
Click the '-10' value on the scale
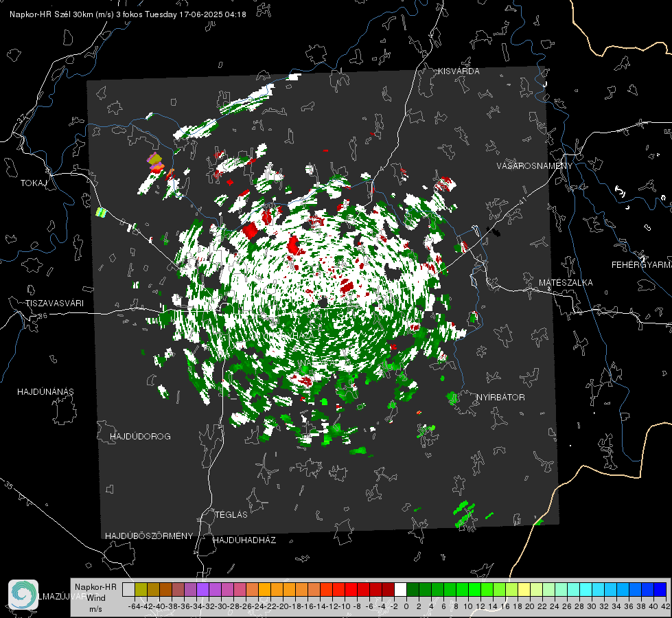344,606
